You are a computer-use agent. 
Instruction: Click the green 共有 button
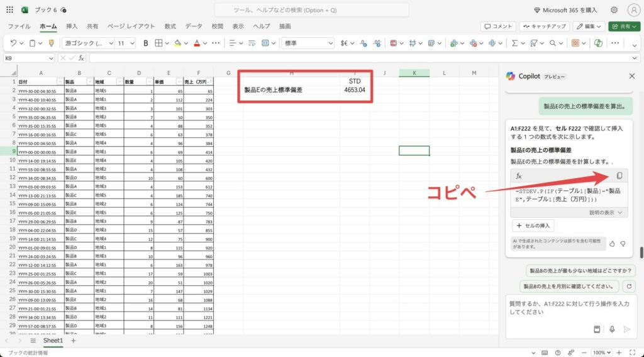625,26
